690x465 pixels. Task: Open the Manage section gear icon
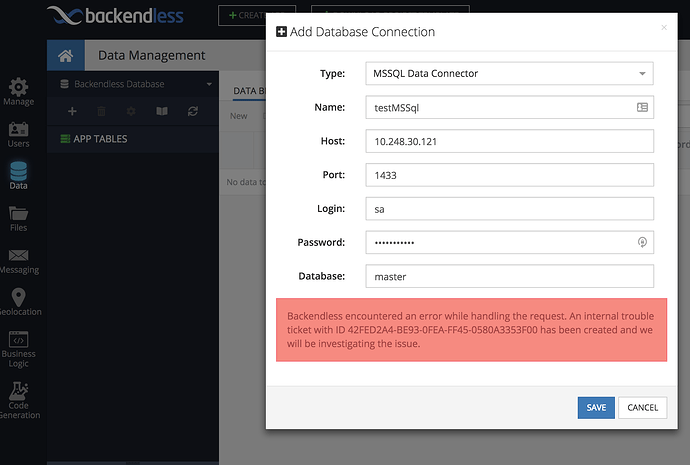(18, 87)
